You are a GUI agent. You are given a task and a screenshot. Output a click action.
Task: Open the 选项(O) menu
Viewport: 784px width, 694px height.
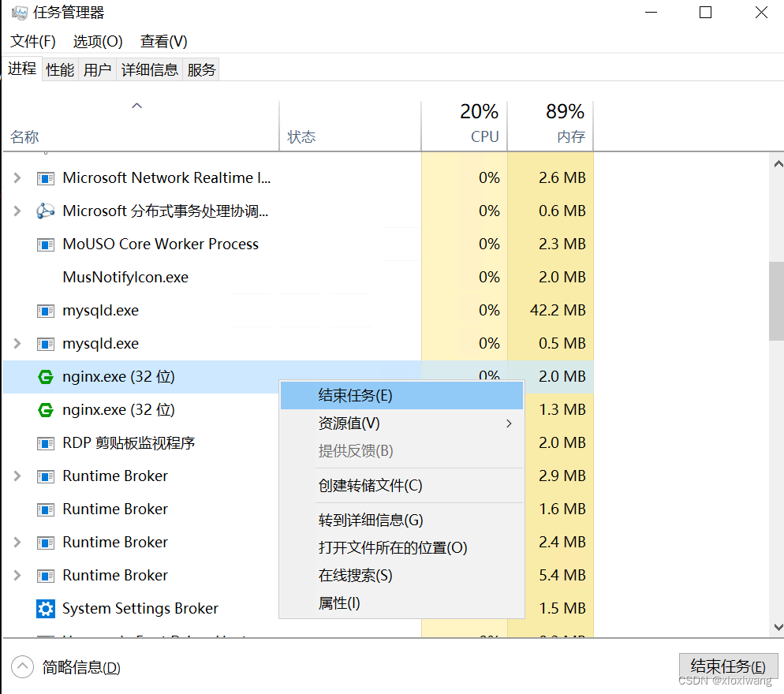[x=98, y=42]
